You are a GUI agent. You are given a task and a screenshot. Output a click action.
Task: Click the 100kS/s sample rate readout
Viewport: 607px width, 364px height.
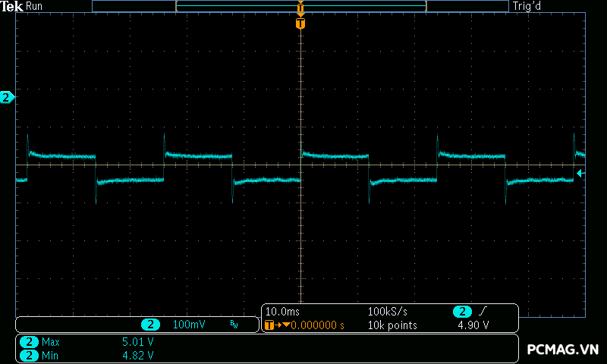(x=388, y=312)
